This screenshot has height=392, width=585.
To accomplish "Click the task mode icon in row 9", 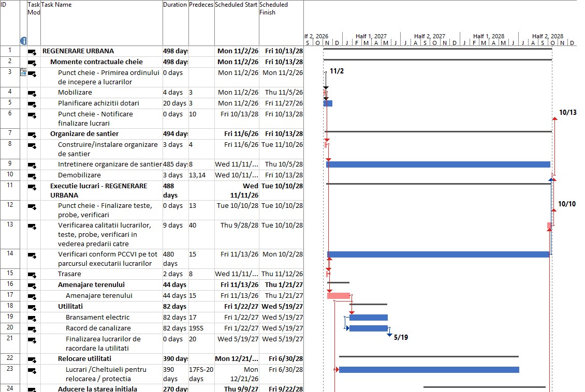I will pyautogui.click(x=32, y=165).
